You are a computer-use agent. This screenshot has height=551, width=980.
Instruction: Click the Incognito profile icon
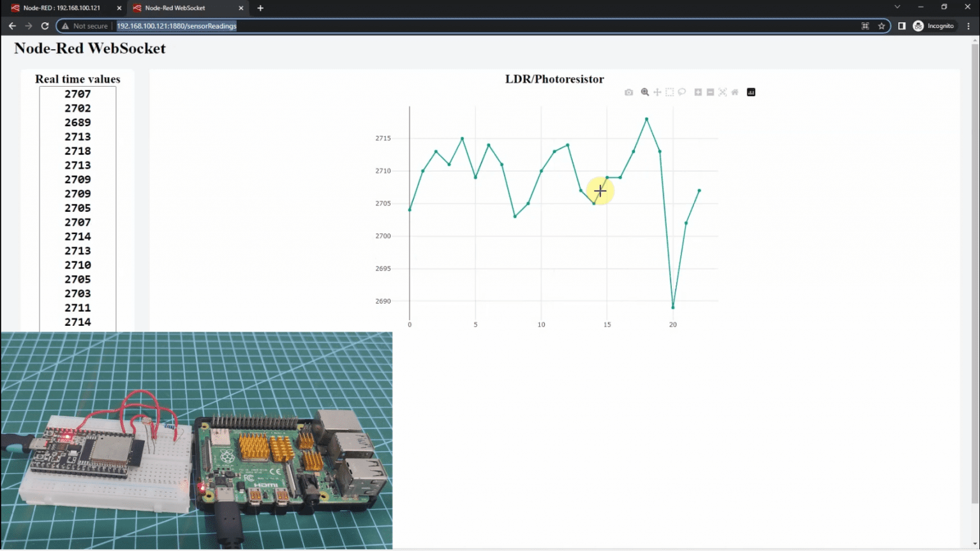coord(917,26)
